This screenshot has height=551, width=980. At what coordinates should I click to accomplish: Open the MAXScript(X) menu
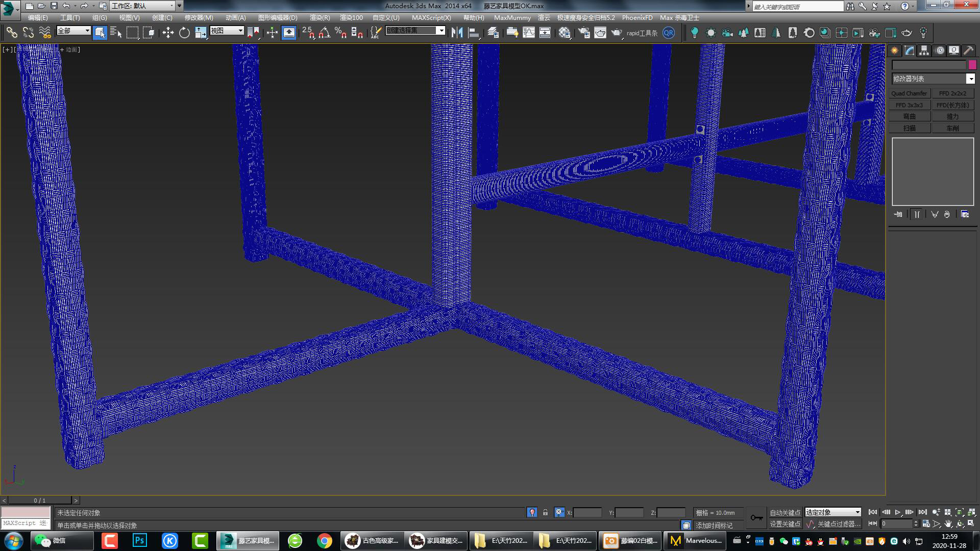[431, 17]
